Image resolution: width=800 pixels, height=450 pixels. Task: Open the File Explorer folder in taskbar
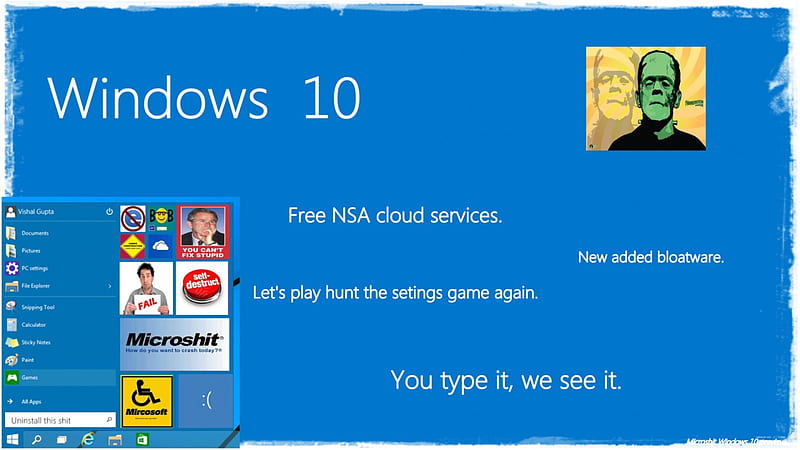tap(115, 440)
